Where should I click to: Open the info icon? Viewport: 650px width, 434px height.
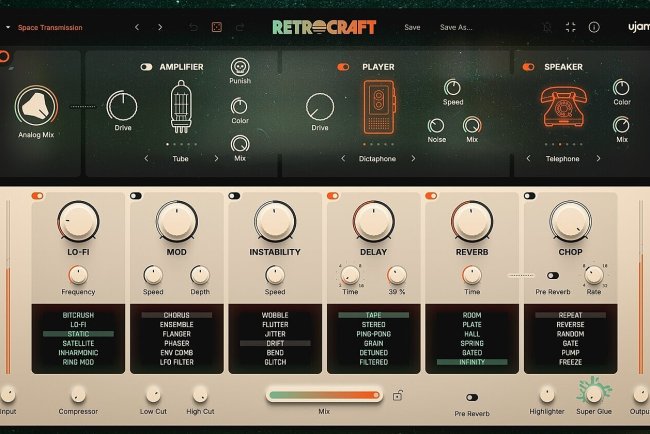594,27
